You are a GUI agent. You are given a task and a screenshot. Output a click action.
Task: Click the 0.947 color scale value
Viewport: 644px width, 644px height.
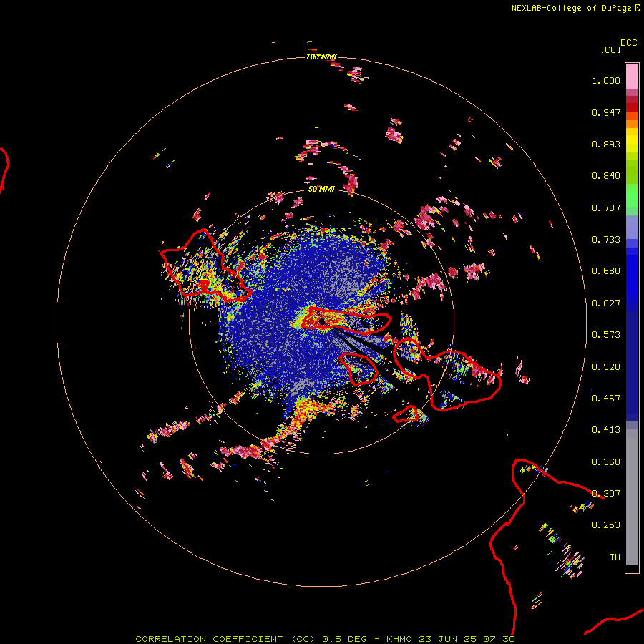[x=606, y=112]
